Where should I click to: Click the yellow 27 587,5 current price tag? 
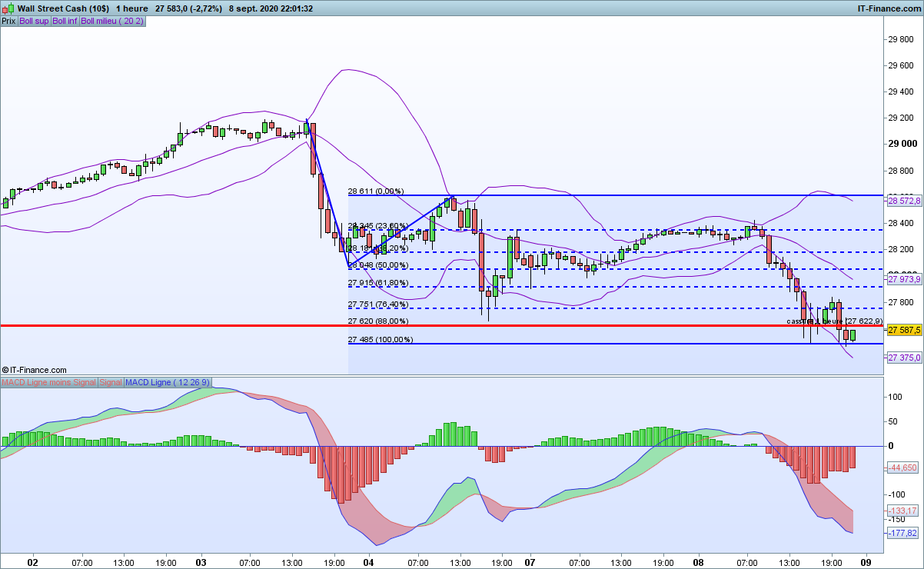904,330
